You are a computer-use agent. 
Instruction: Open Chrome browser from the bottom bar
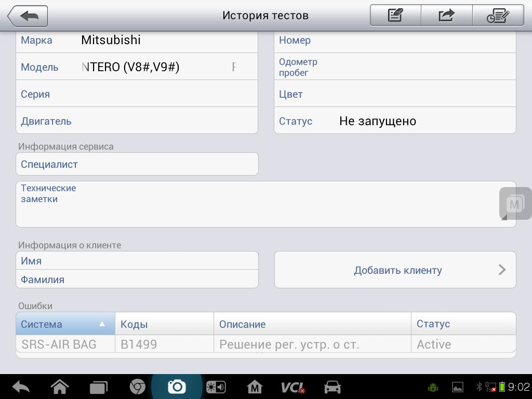[137, 387]
